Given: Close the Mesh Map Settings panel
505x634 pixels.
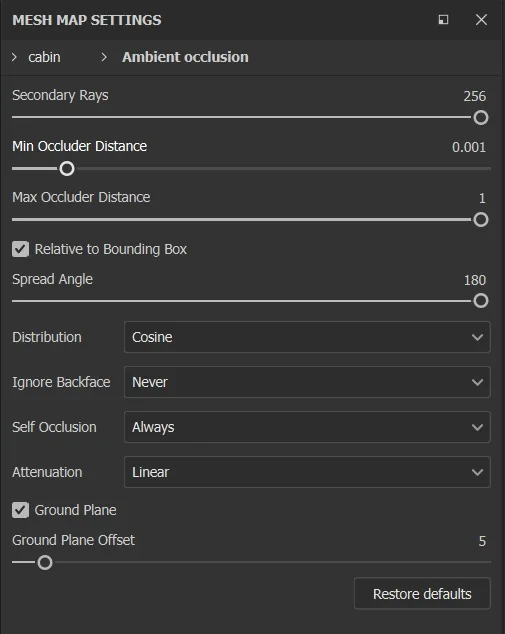Looking at the screenshot, I should (x=481, y=19).
